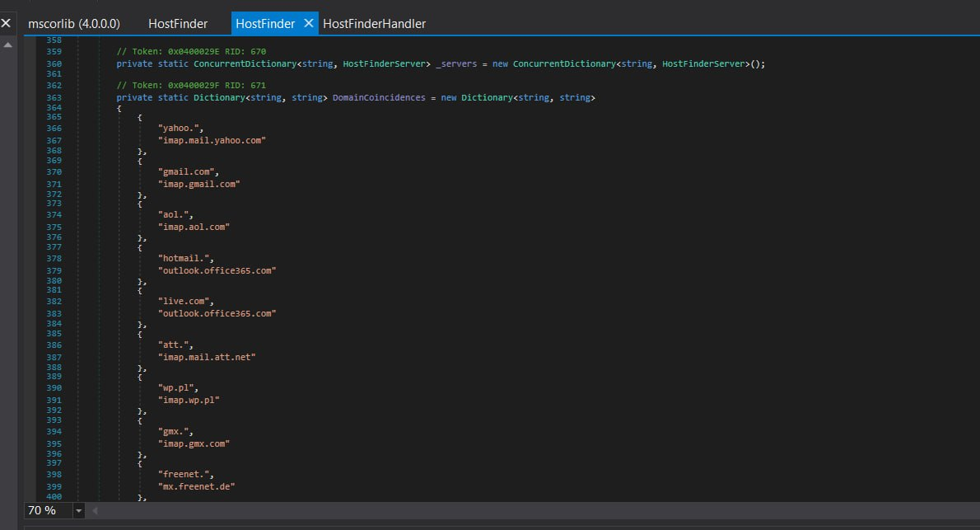Image resolution: width=980 pixels, height=530 pixels.
Task: Click the up arrow in left gutter
Action: [7, 45]
